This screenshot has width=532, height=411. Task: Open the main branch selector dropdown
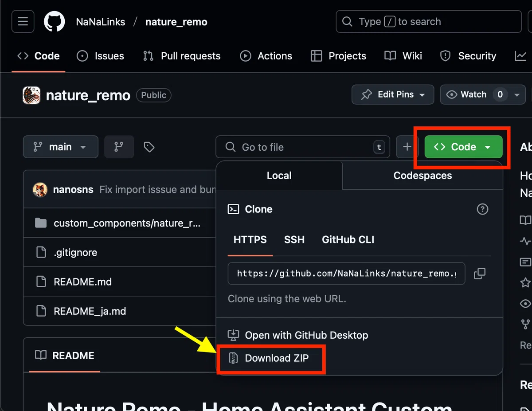pyautogui.click(x=61, y=147)
